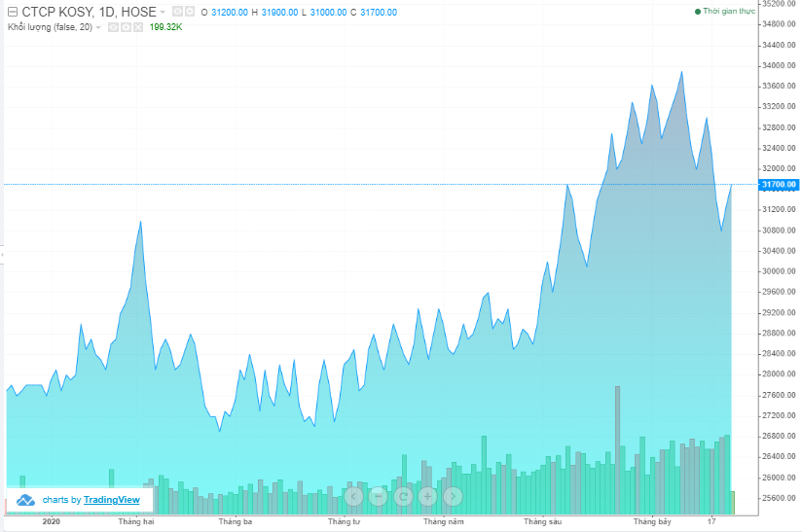Remove the Khối lượng indicator

(x=138, y=27)
